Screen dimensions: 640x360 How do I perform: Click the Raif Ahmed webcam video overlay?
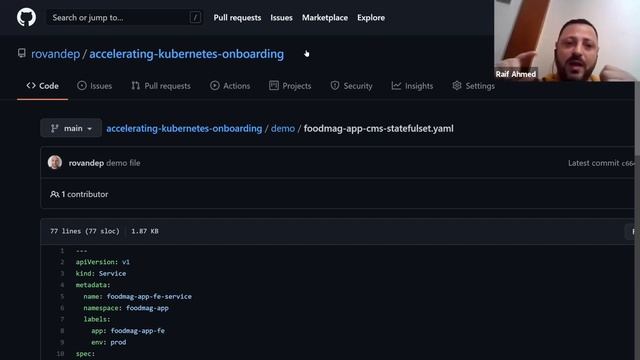[567, 40]
